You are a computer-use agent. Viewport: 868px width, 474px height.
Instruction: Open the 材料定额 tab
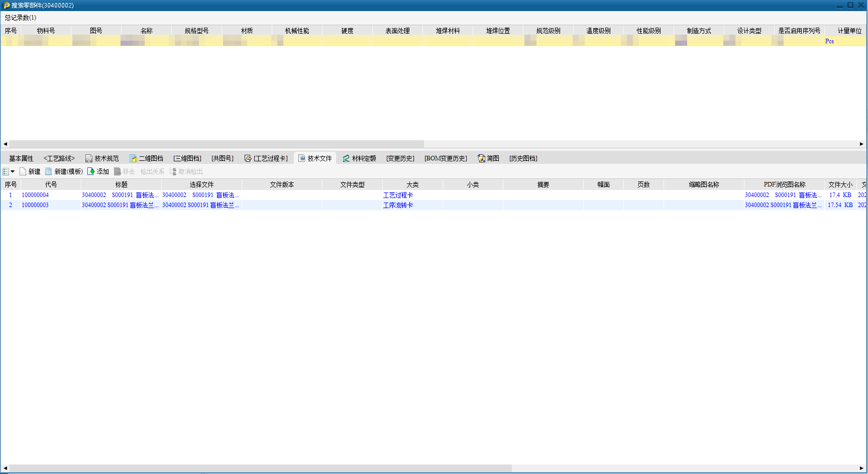(x=359, y=158)
